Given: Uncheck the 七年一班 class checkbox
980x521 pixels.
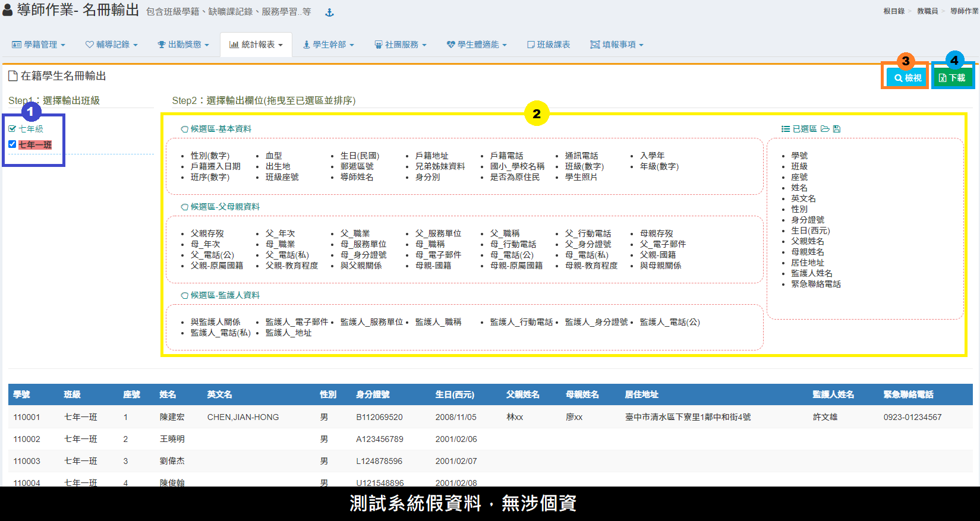Looking at the screenshot, I should [x=12, y=144].
